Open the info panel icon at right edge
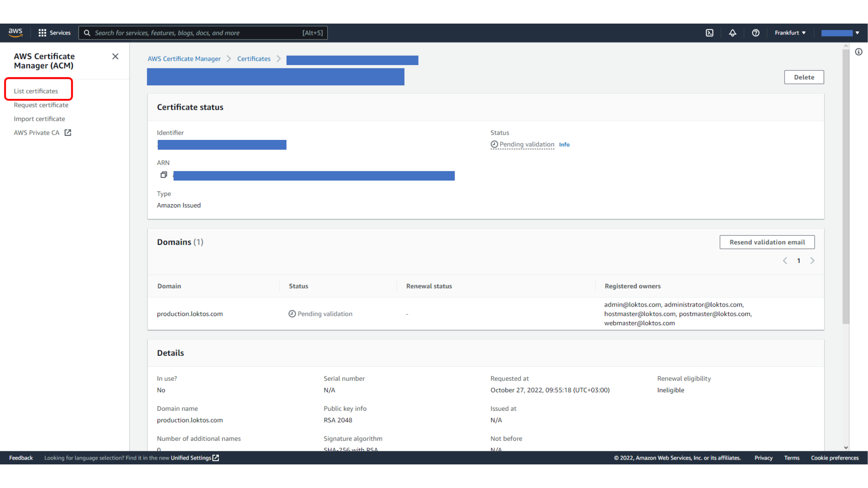This screenshot has width=868, height=488. coord(859,52)
